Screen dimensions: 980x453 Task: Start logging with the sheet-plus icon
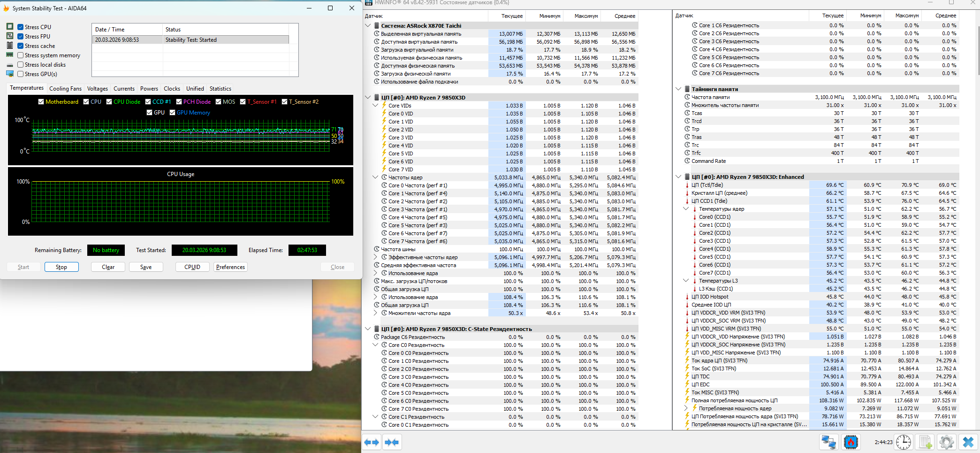pos(926,442)
